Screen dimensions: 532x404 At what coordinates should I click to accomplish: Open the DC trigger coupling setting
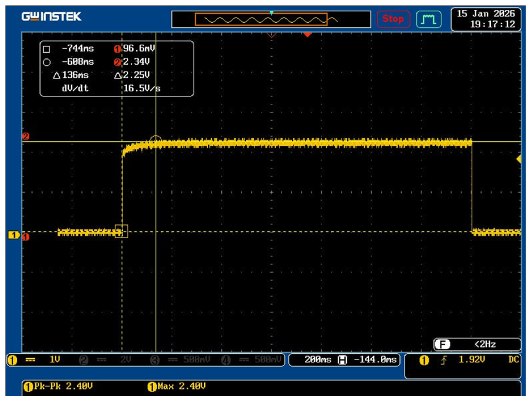click(513, 360)
